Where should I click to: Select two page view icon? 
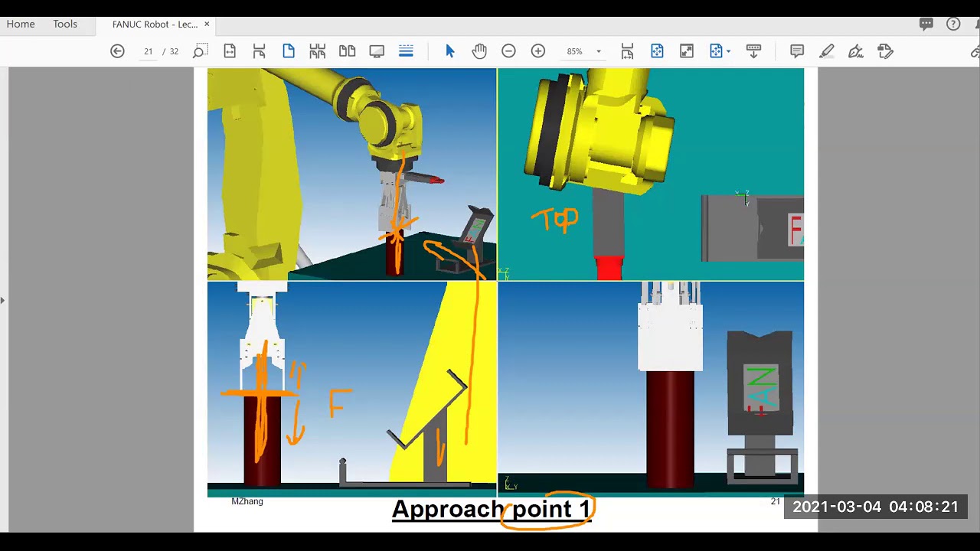(347, 51)
